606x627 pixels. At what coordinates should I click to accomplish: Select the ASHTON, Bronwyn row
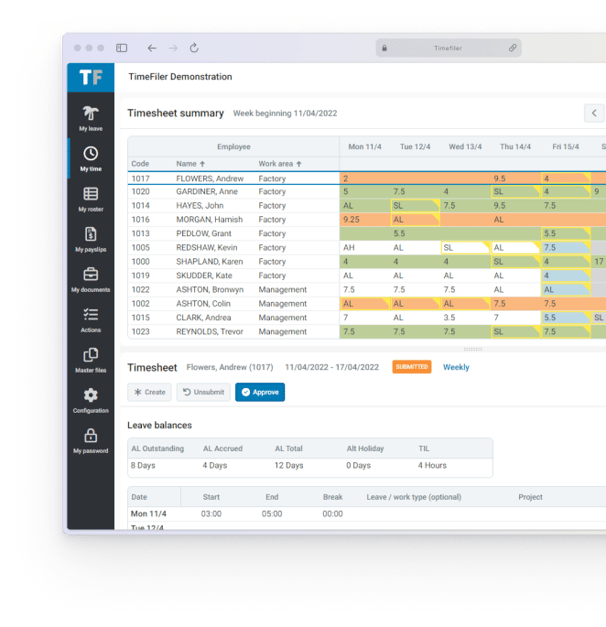click(x=367, y=290)
